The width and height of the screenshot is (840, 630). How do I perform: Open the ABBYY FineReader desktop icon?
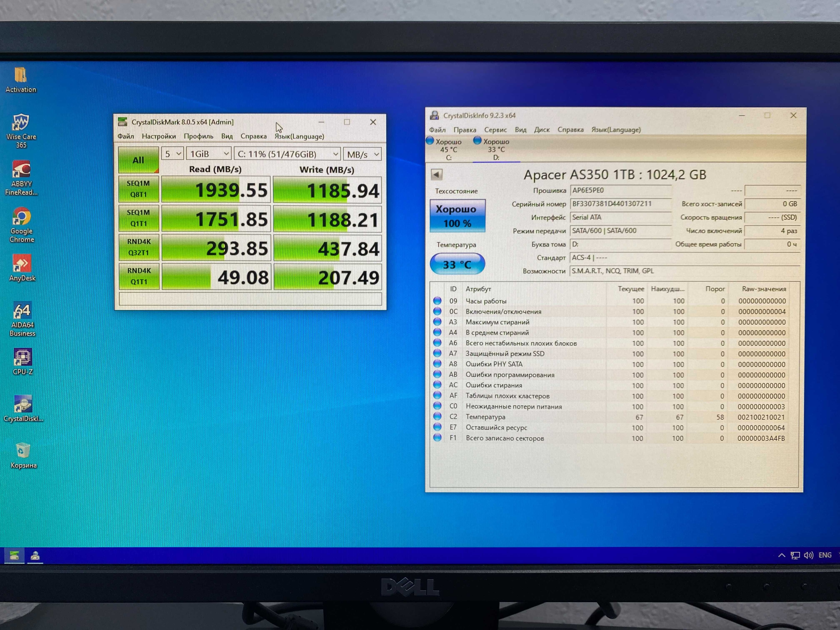tap(21, 178)
